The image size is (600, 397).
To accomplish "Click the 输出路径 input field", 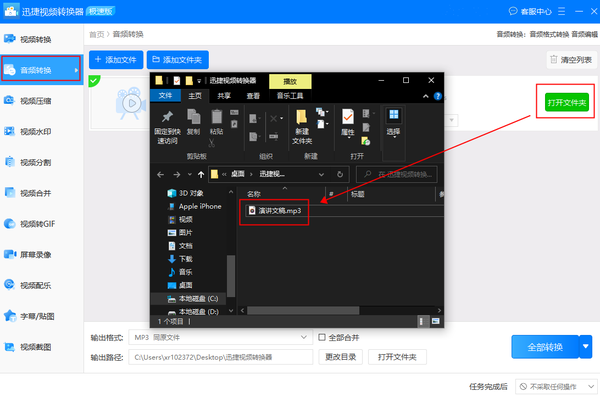I will pos(220,357).
